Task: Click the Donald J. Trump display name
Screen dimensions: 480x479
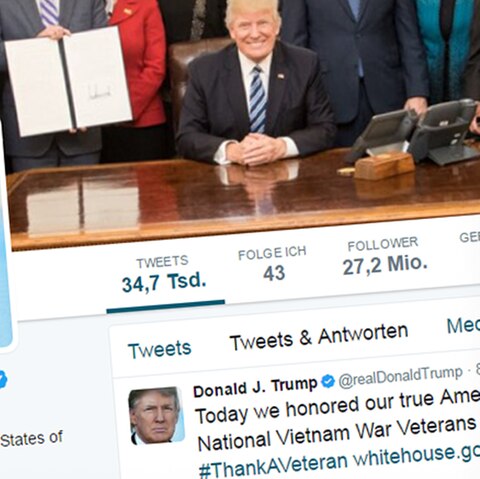Action: [255, 387]
